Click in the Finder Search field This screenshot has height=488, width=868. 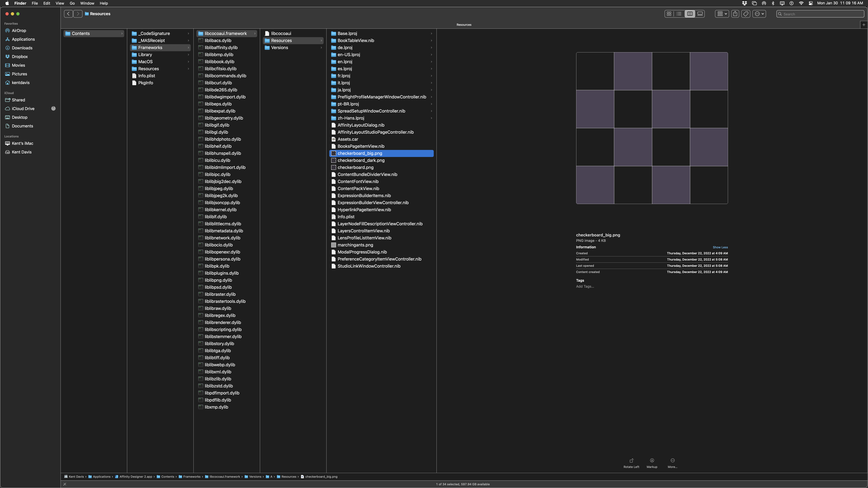click(821, 14)
